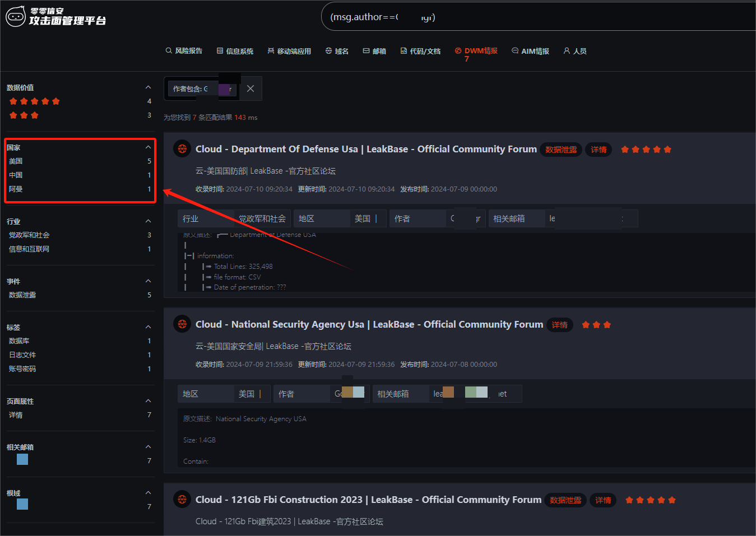Image resolution: width=756 pixels, height=536 pixels.
Task: Focus the msg.author search query field
Action: (538, 17)
